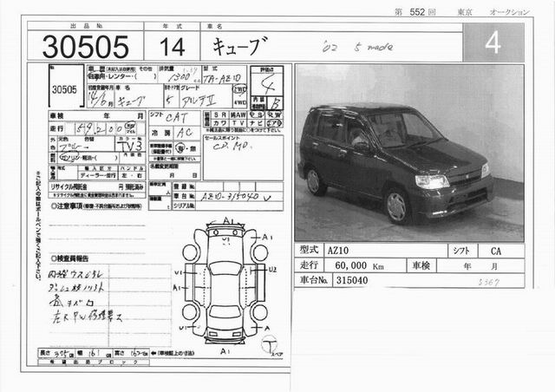Select the printed model value AZ10
This screenshot has width=555, height=392.
click(338, 251)
